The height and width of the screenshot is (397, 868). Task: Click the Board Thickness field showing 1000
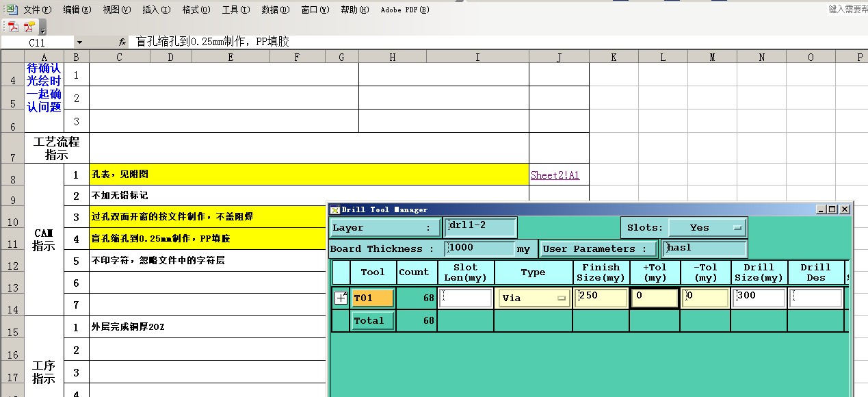pos(479,248)
